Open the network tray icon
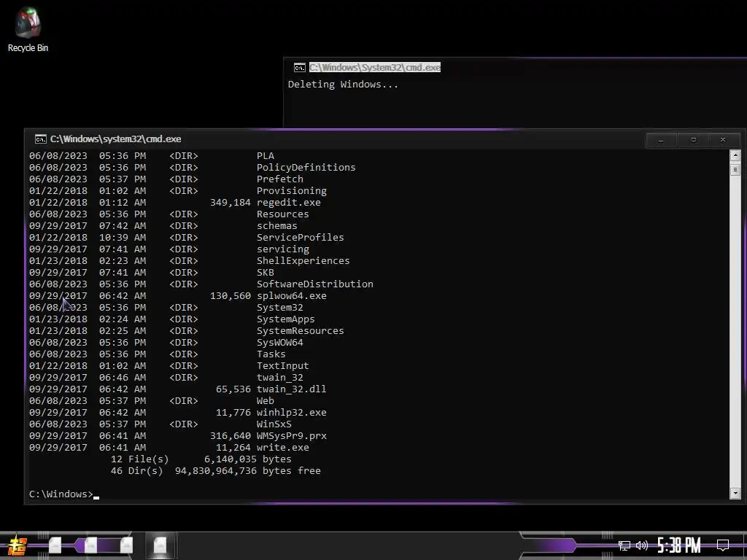Screen dimensions: 747x560 click(x=624, y=545)
